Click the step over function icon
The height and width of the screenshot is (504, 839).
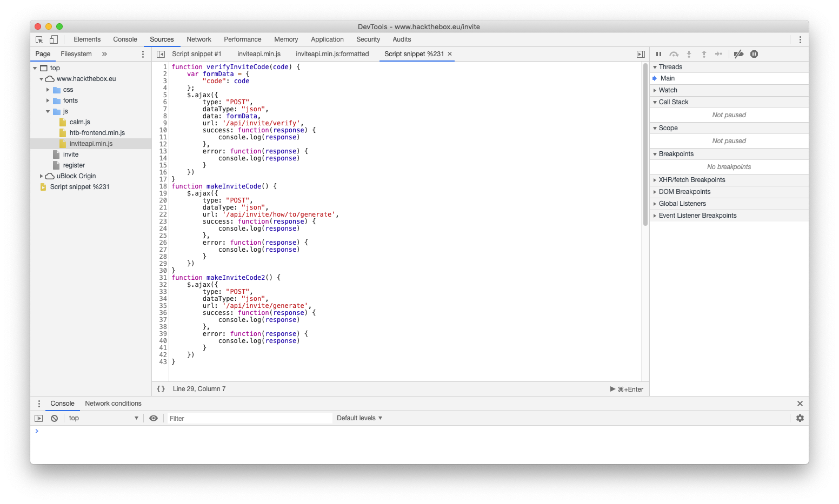(x=674, y=54)
